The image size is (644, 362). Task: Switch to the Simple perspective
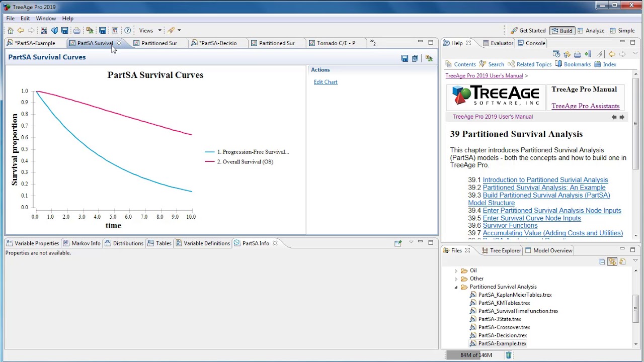point(622,31)
